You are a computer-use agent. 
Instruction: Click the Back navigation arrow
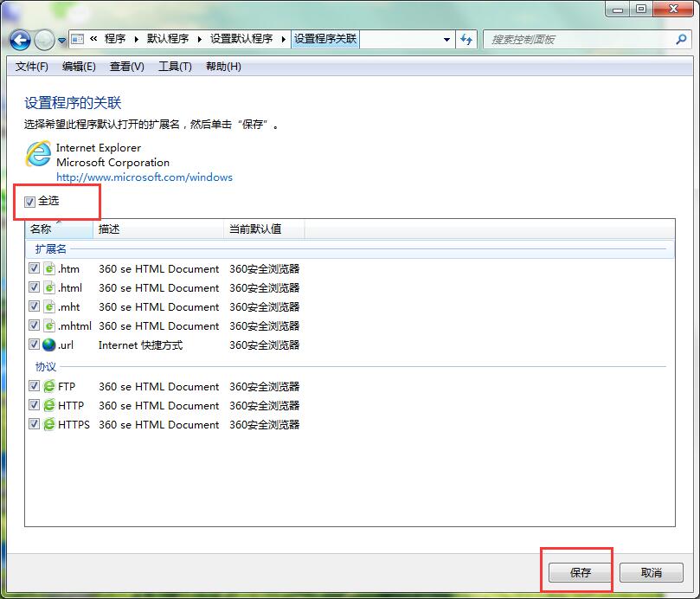tap(20, 40)
